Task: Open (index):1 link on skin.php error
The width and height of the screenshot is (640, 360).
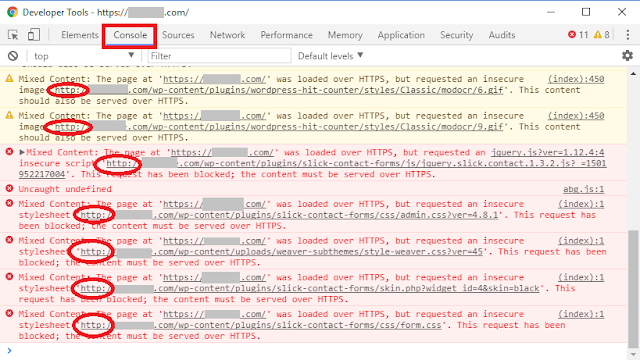Action: click(x=581, y=277)
